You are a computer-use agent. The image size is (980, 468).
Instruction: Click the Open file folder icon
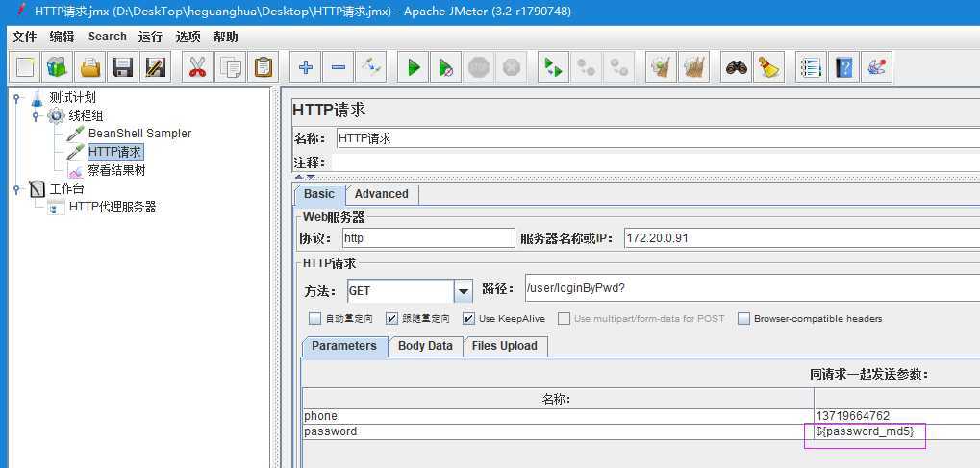click(x=90, y=67)
